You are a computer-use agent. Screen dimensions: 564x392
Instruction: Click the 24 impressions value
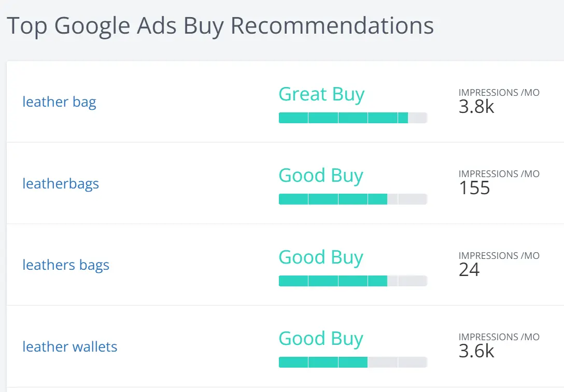pos(469,269)
